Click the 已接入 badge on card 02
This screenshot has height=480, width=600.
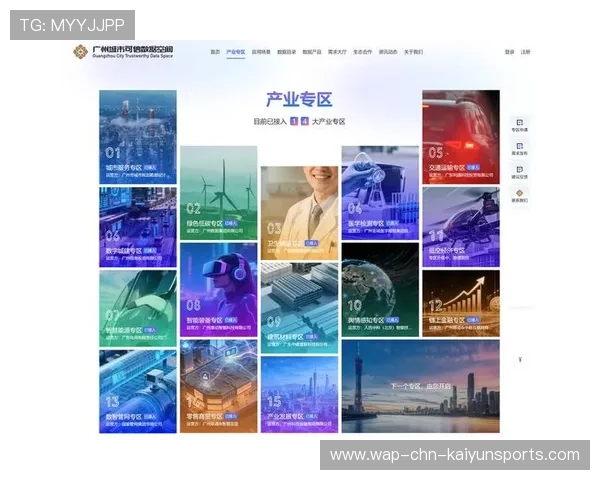231,223
